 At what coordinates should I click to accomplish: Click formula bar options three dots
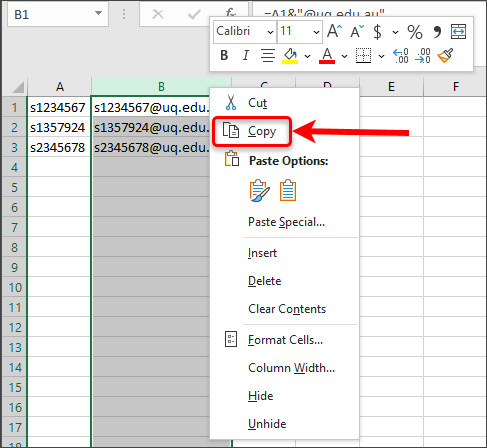[124, 14]
